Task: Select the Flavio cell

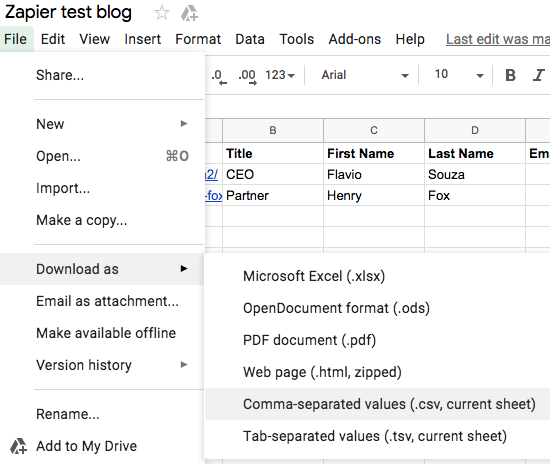Action: tap(374, 174)
